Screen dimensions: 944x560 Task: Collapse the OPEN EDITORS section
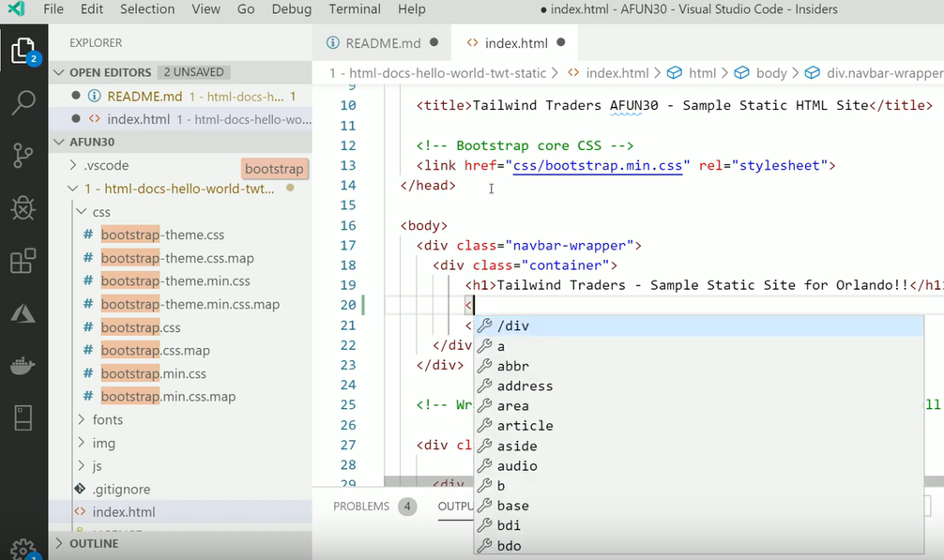click(x=61, y=72)
